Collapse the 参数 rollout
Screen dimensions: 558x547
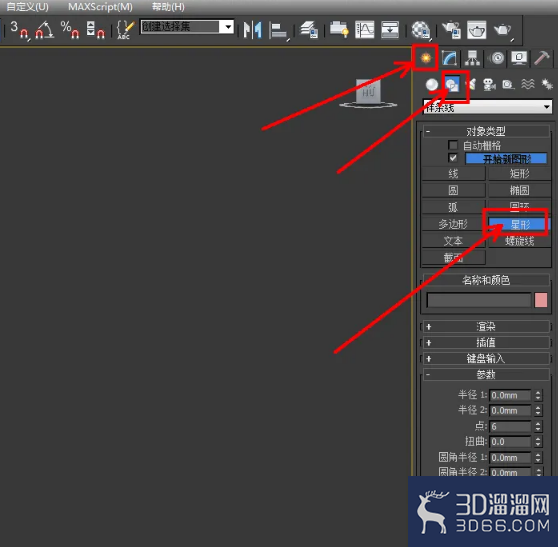click(x=486, y=374)
